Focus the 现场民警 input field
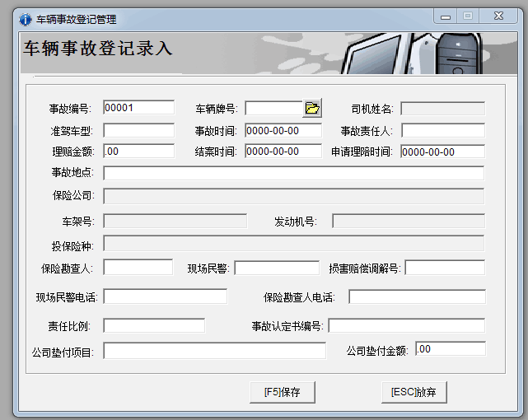The width and height of the screenshot is (528, 420). [x=277, y=268]
